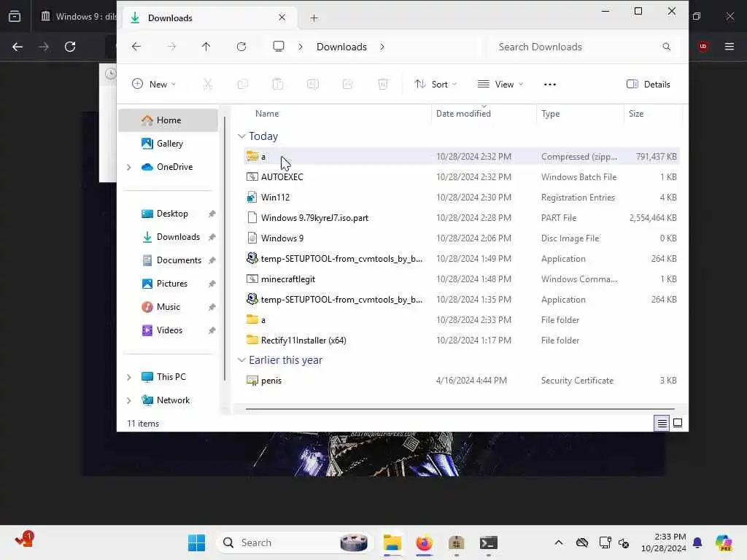Select Windows 9.79kyreJ7.iso.part file

coord(461,217)
